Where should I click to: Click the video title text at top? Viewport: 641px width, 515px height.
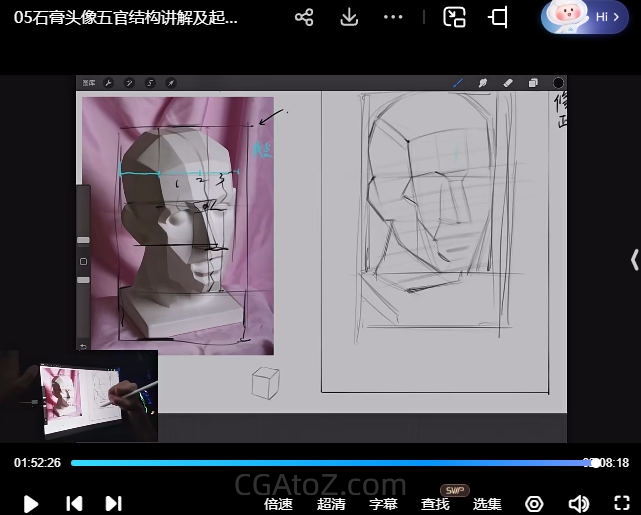click(x=126, y=18)
